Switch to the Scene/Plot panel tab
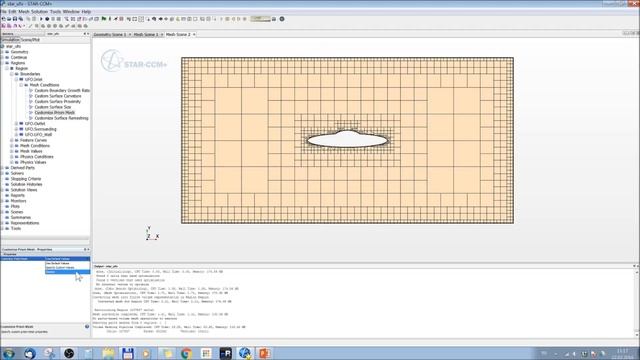Viewport: 640px width, 360px height. [30, 40]
